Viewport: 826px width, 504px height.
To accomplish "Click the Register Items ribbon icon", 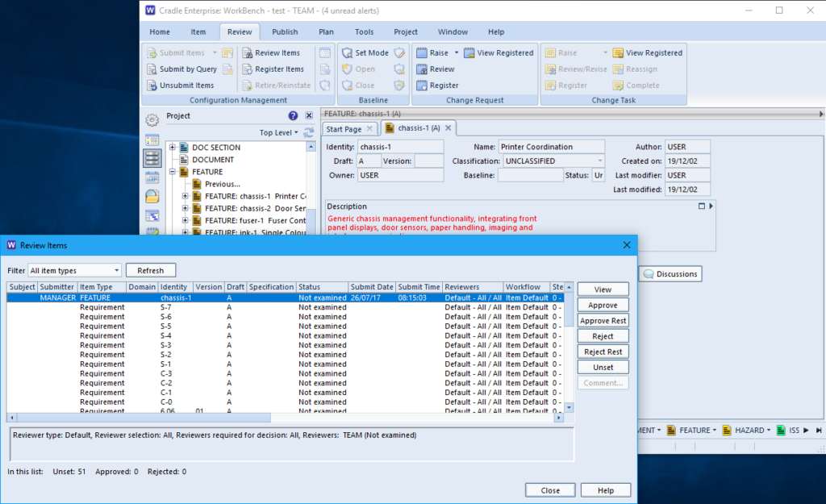I will tap(247, 69).
